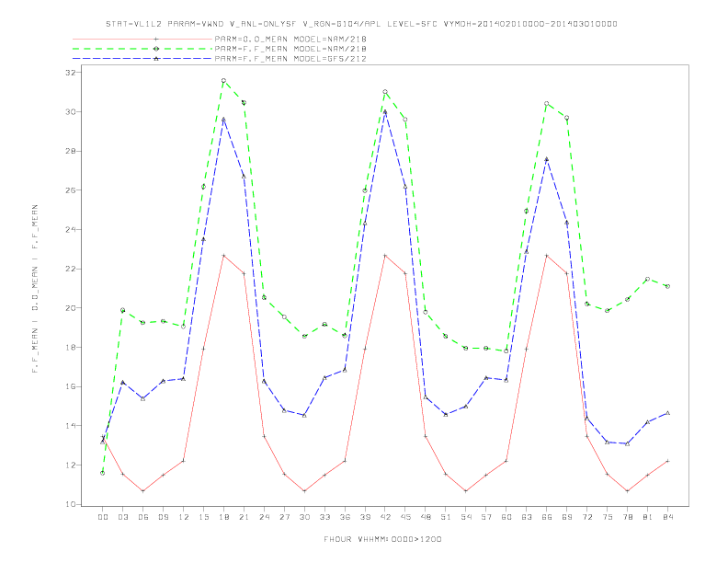Click x-axis forecast hour label 00
The width and height of the screenshot is (728, 563).
pyautogui.click(x=103, y=517)
